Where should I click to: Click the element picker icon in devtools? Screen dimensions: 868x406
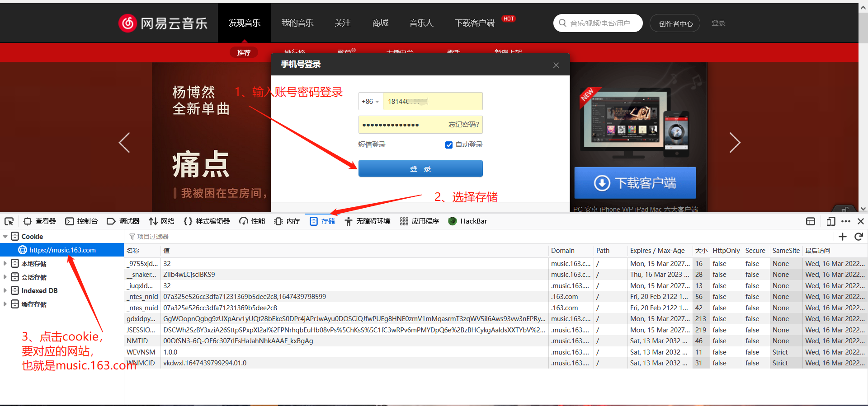9,221
